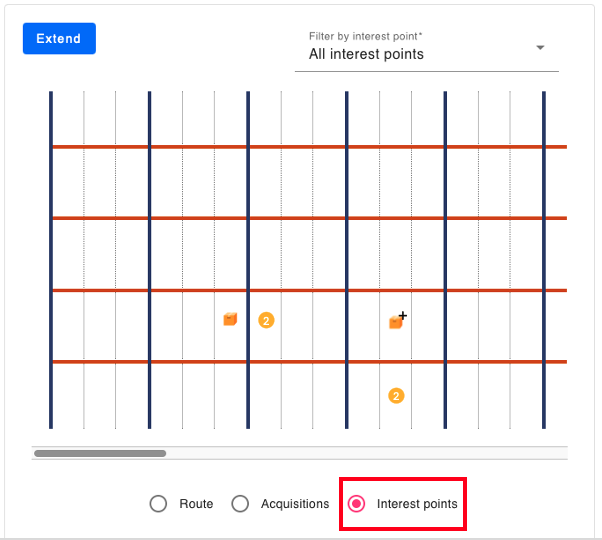Screen dimensions: 602x540
Task: Click the empty scrollbar track right of thumb
Action: [x=367, y=453]
